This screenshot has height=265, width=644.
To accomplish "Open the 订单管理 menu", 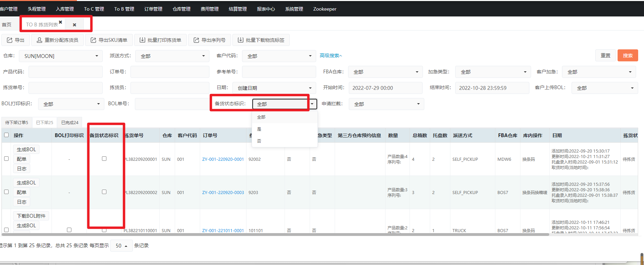I will pos(153,9).
